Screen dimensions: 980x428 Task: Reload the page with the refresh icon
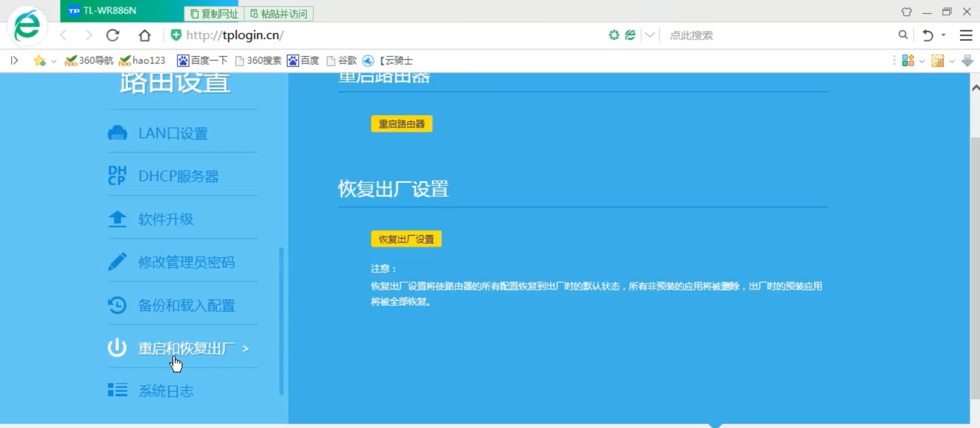click(113, 35)
